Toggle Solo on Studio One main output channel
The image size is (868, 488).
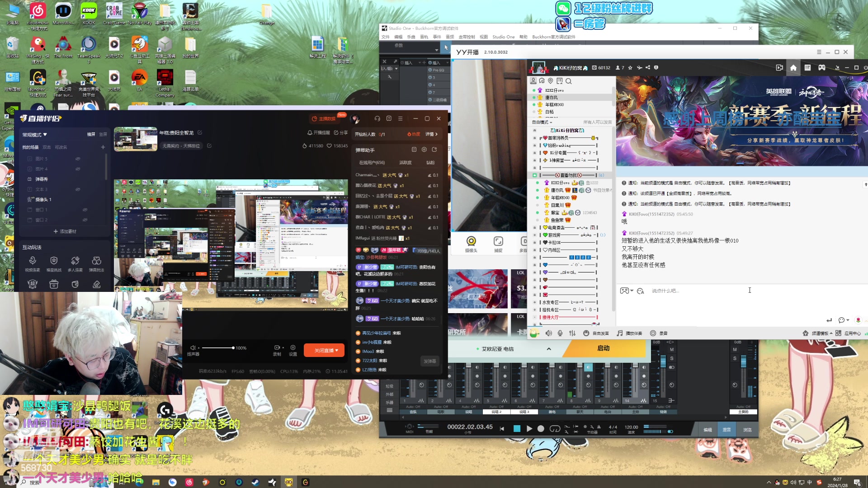tap(735, 358)
